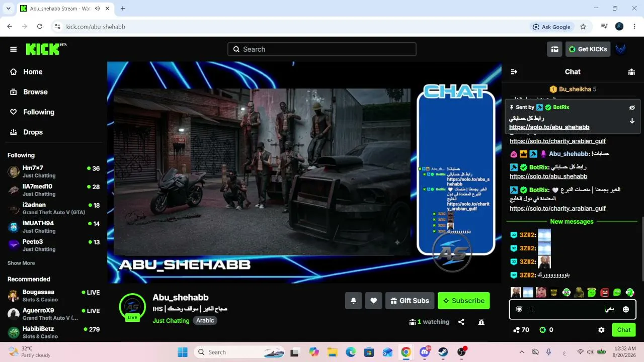
Task: Expand the pinned message arrow
Action: click(x=632, y=121)
